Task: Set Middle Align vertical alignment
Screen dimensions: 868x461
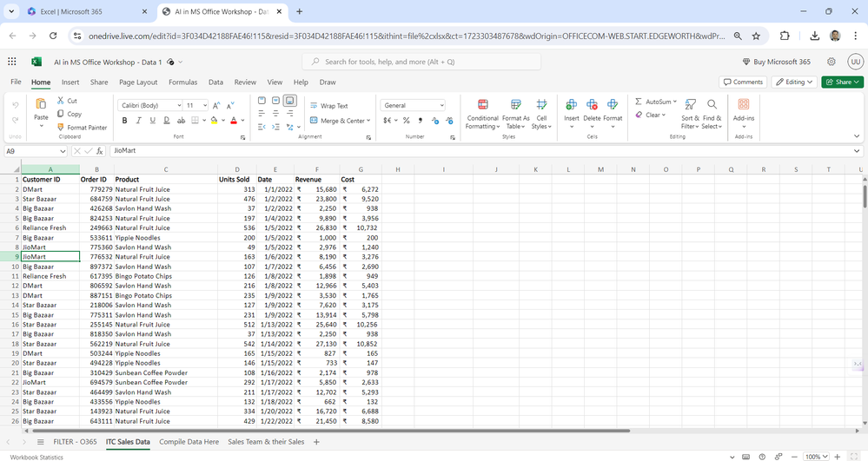Action: coord(275,101)
